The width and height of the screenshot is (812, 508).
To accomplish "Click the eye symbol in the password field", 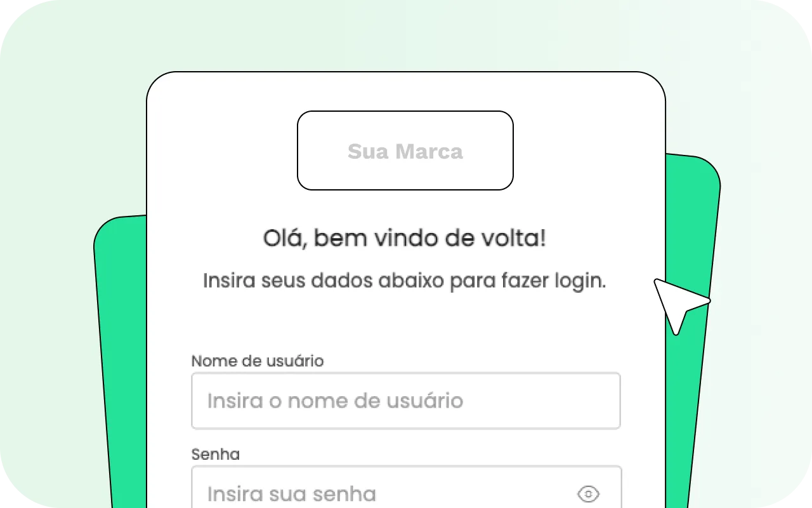I will 587,493.
